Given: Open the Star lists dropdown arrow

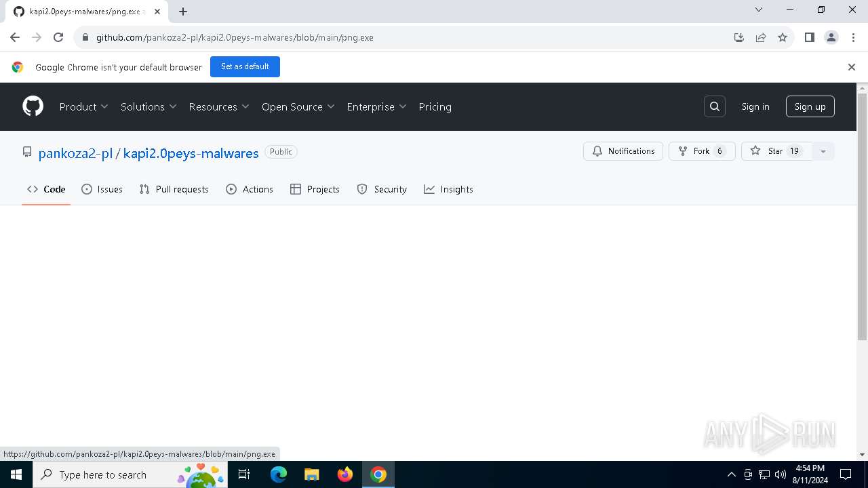Looking at the screenshot, I should [823, 151].
